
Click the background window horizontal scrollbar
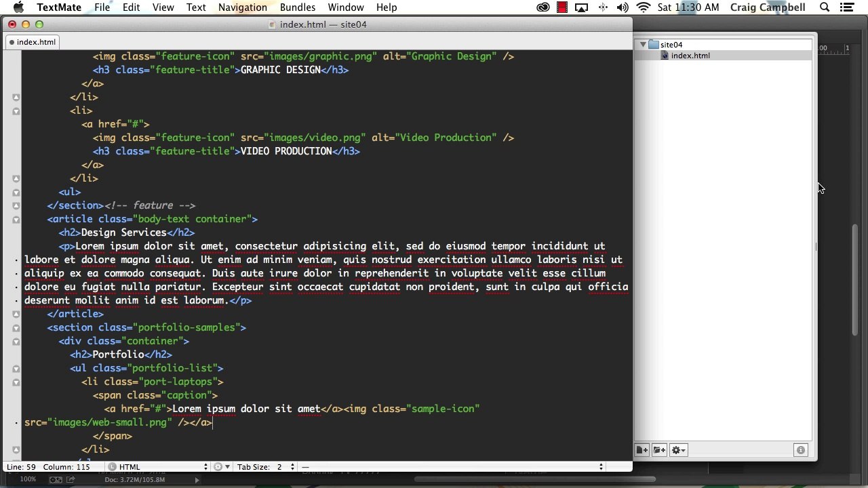point(536,480)
